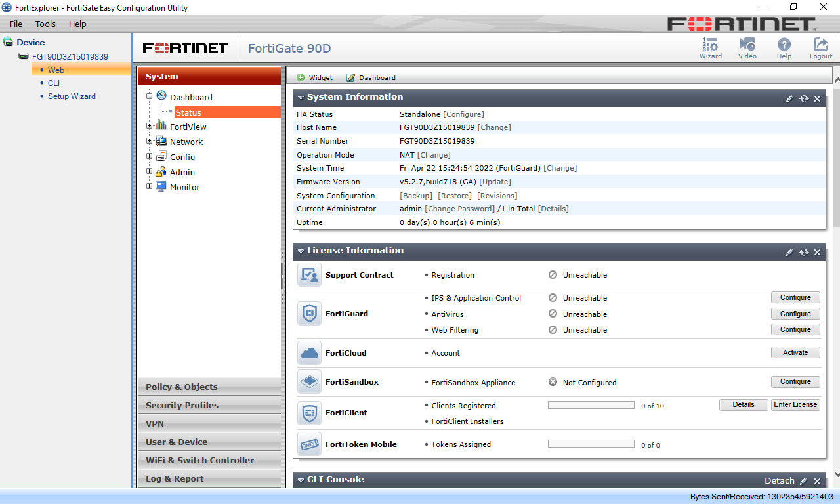Expand the FortiView tree node

pos(150,125)
